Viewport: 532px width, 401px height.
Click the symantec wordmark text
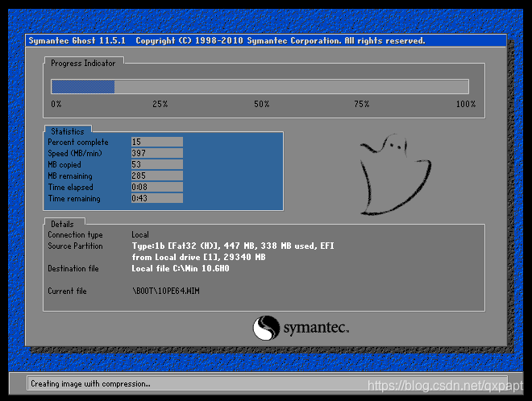(x=316, y=328)
